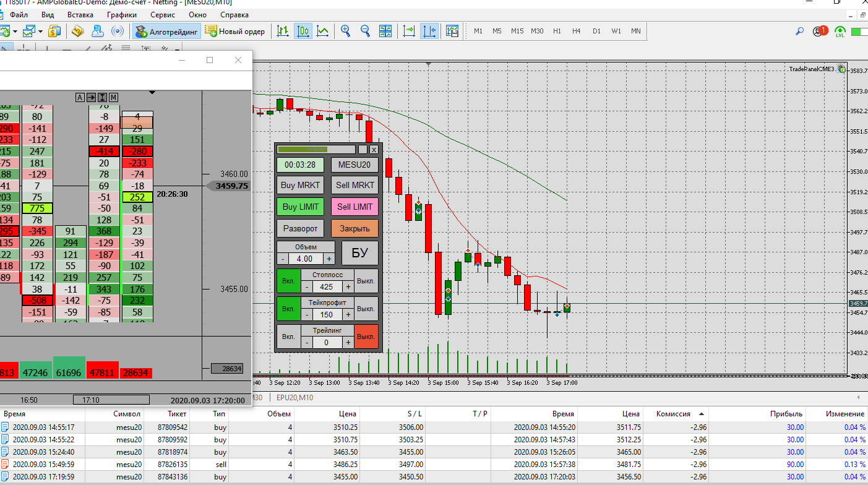
Task: Click the signals broadcast icon
Action: coord(117,31)
